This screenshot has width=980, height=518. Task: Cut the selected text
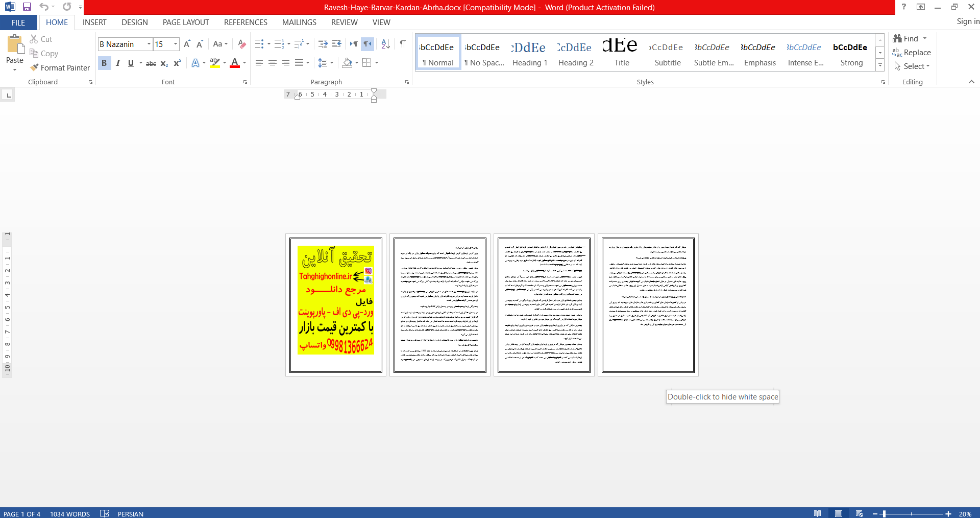41,39
